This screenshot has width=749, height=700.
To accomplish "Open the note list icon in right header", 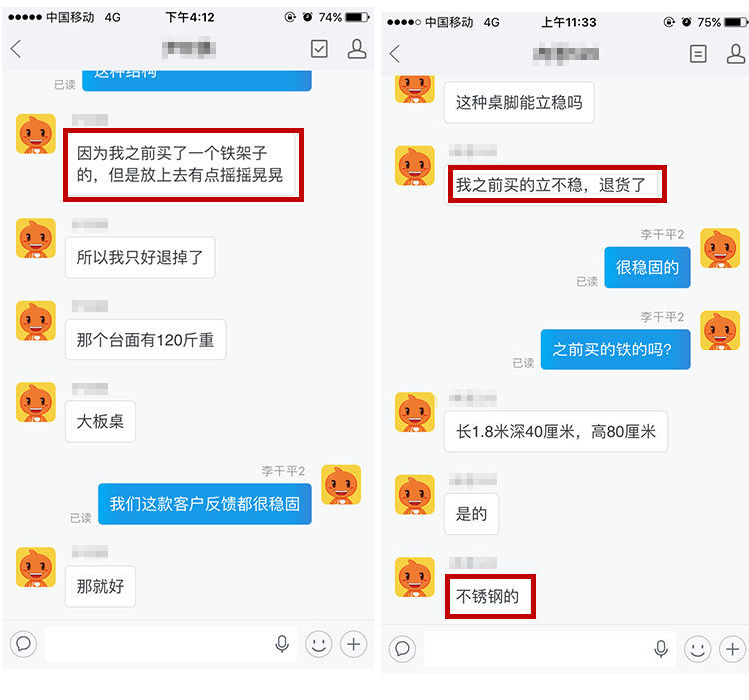I will point(698,54).
